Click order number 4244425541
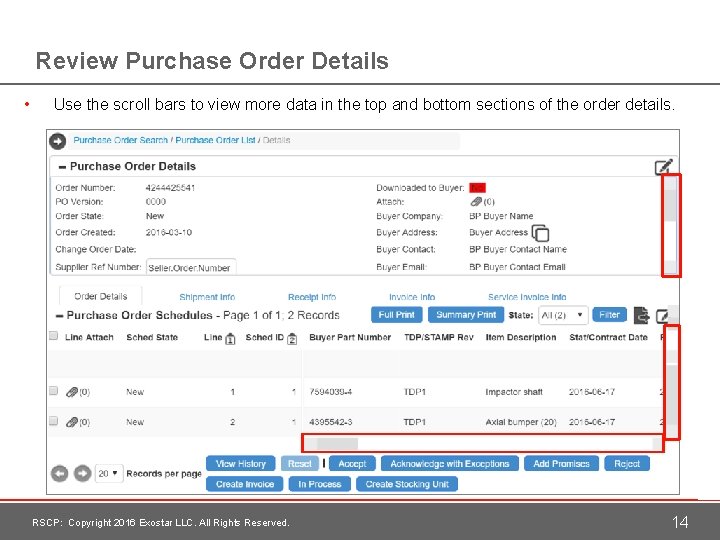 [x=170, y=188]
